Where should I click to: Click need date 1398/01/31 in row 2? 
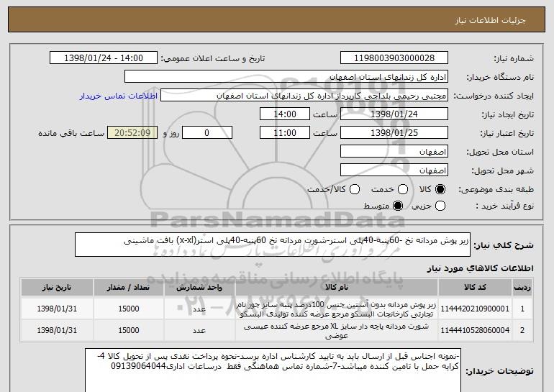[x=57, y=331]
